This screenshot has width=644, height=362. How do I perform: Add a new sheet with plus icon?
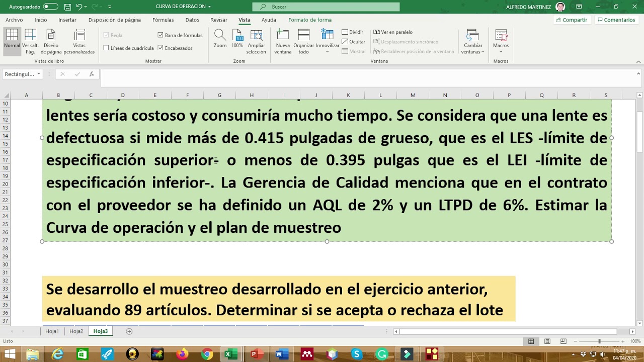[x=129, y=331]
